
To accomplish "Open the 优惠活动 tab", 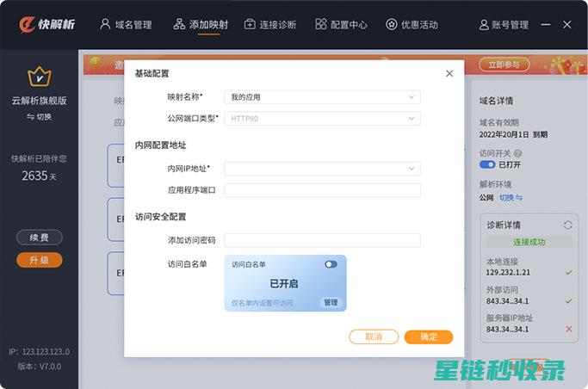I will [x=412, y=25].
